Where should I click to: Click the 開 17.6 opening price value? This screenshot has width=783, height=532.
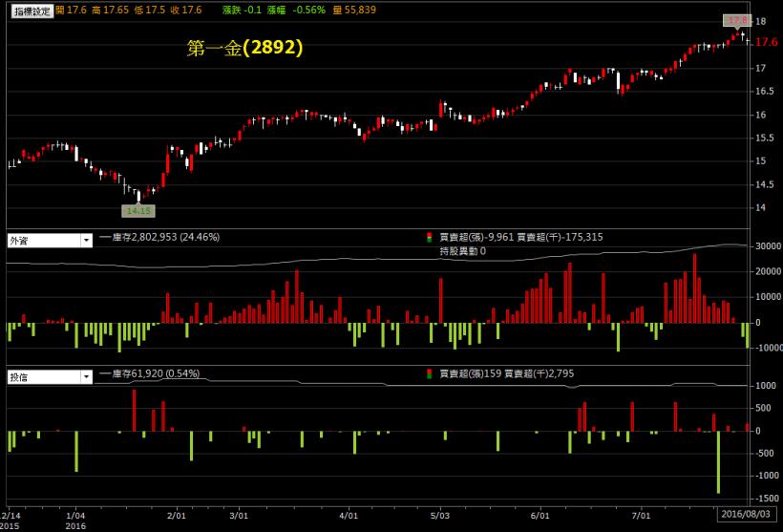click(71, 10)
